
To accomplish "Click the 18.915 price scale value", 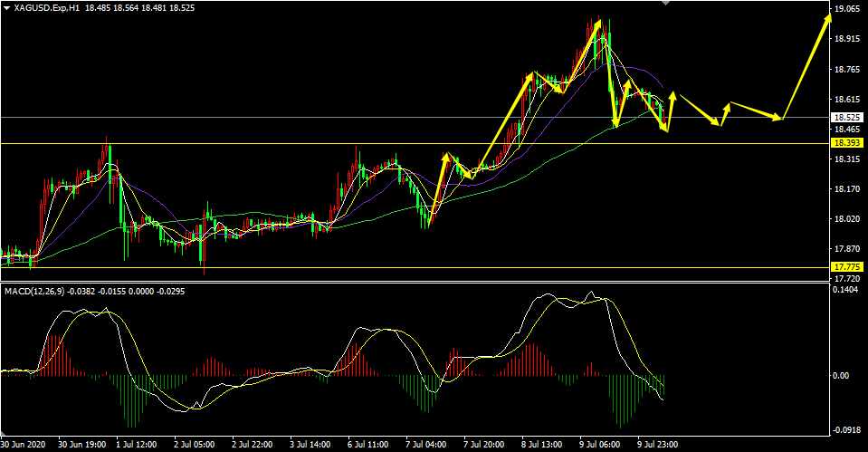I will [846, 39].
